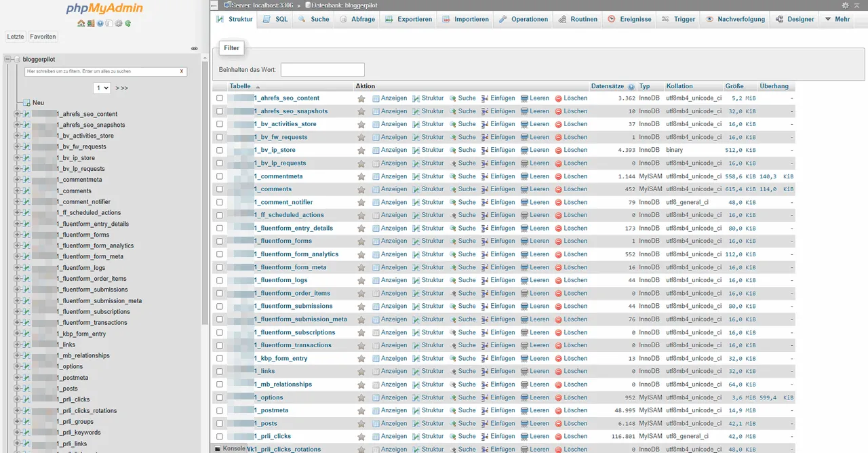This screenshot has width=868, height=453.
Task: Click favorite star for 1_bv_fw_requests row
Action: tap(361, 138)
